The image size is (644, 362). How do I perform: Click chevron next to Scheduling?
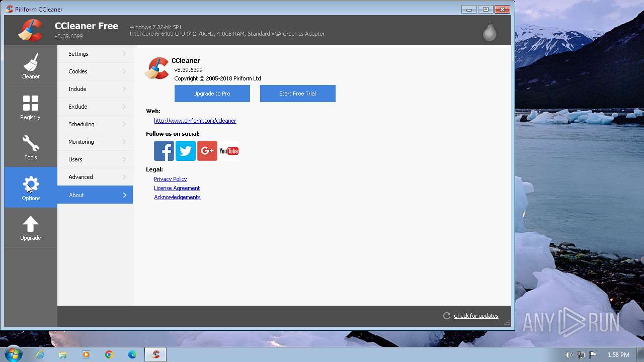click(124, 124)
